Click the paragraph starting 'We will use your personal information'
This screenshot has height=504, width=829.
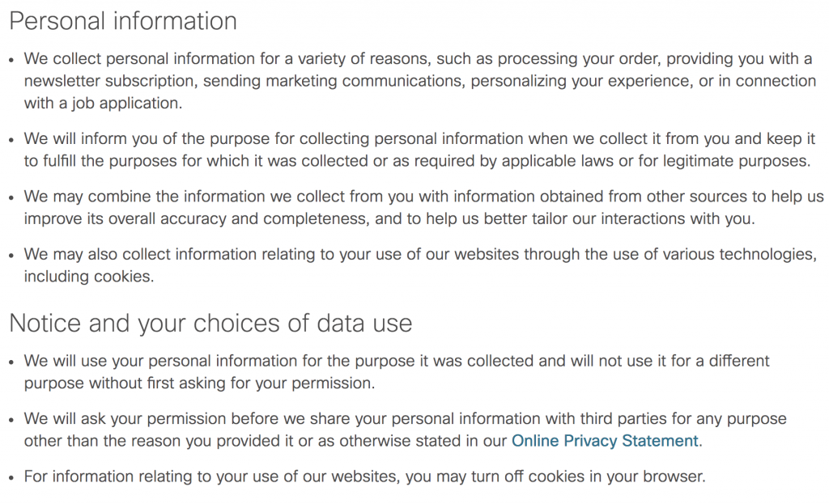397,372
